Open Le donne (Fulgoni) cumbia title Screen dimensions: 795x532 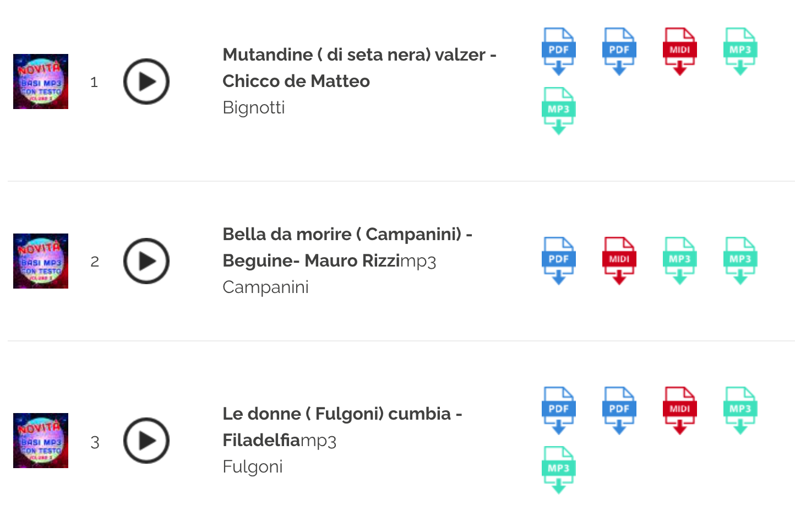pyautogui.click(x=342, y=414)
